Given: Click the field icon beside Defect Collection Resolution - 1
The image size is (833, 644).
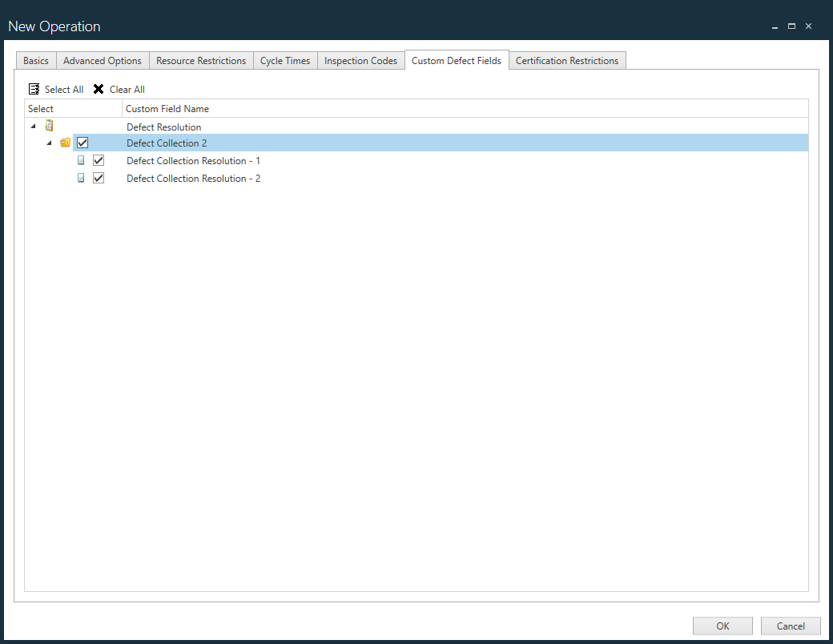Looking at the screenshot, I should 81,160.
